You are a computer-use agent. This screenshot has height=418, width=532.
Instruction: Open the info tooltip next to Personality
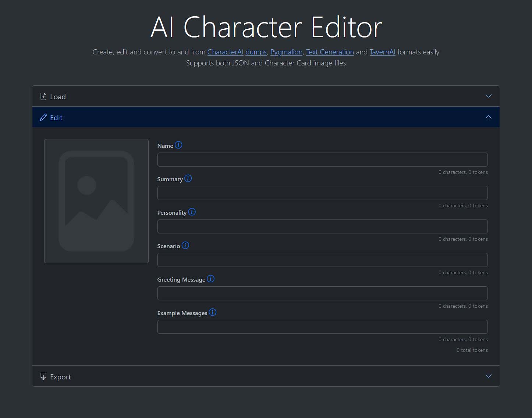[192, 212]
